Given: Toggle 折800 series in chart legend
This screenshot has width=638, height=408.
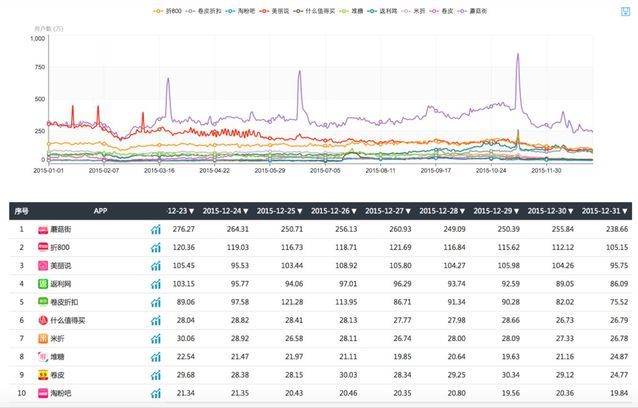Looking at the screenshot, I should coord(167,11).
